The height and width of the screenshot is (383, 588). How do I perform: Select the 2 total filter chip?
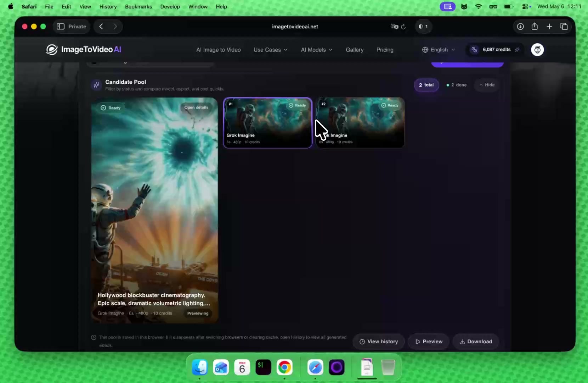pyautogui.click(x=426, y=85)
